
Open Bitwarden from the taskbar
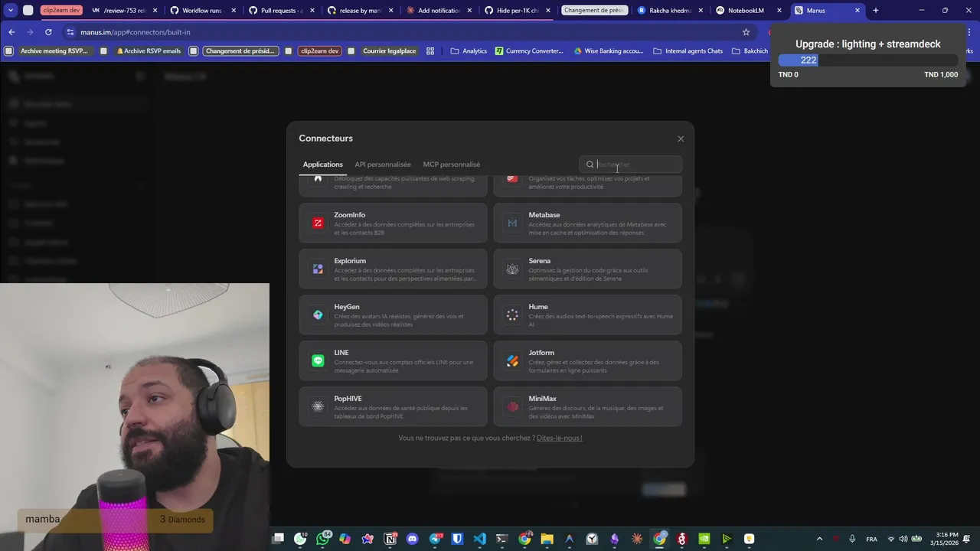tap(457, 539)
